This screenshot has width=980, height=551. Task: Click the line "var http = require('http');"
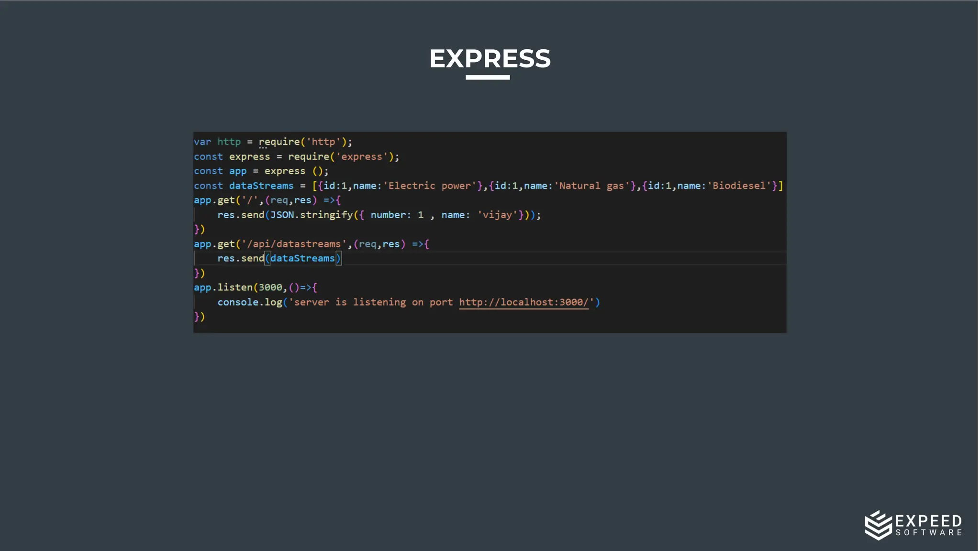pos(273,142)
